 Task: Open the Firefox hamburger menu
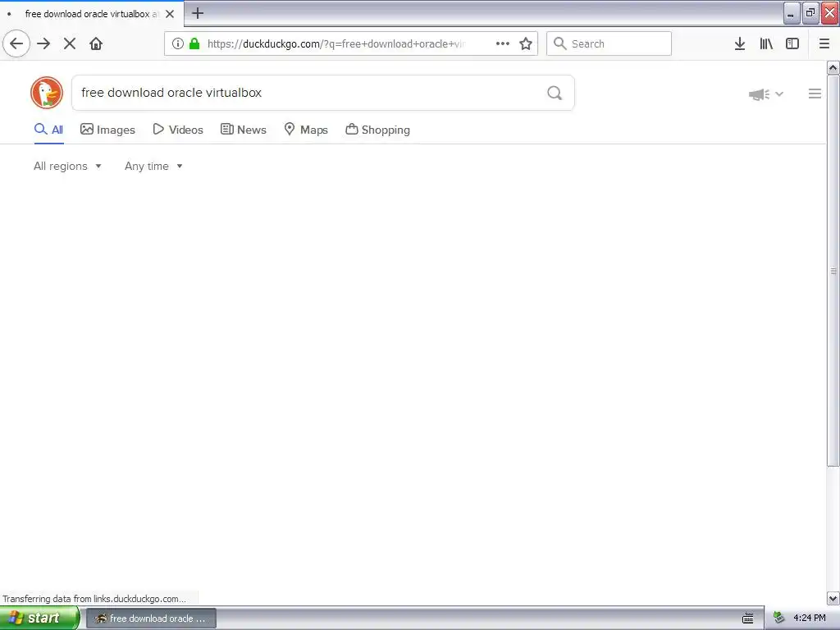[824, 43]
